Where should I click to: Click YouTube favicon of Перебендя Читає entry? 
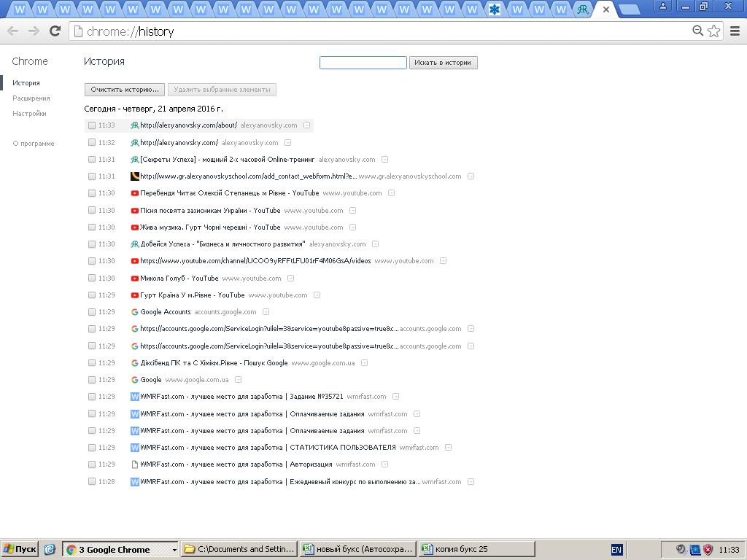coord(135,193)
